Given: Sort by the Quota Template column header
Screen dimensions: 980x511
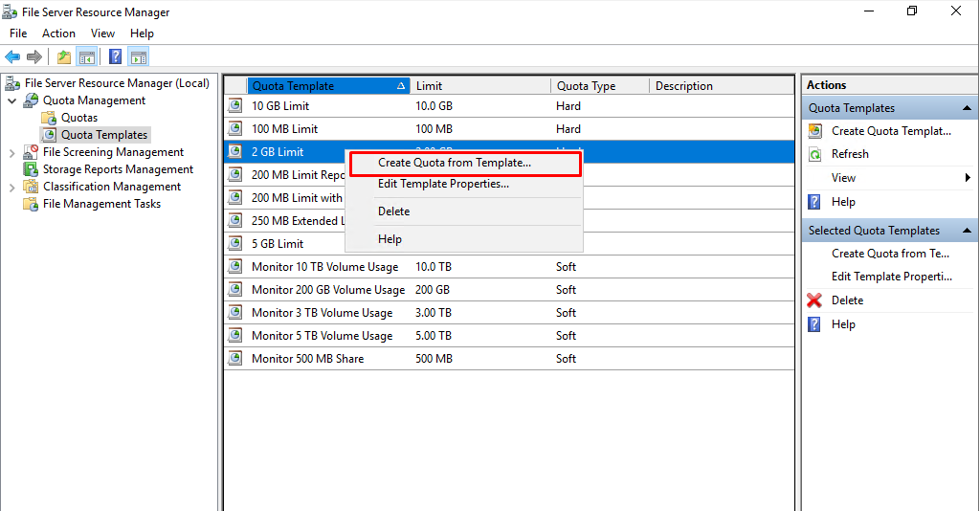Looking at the screenshot, I should pyautogui.click(x=328, y=85).
